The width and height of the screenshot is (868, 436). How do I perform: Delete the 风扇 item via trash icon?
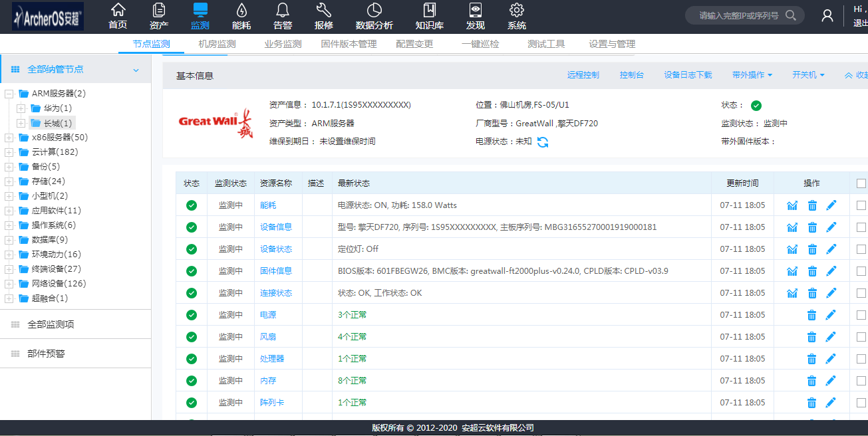(x=811, y=336)
